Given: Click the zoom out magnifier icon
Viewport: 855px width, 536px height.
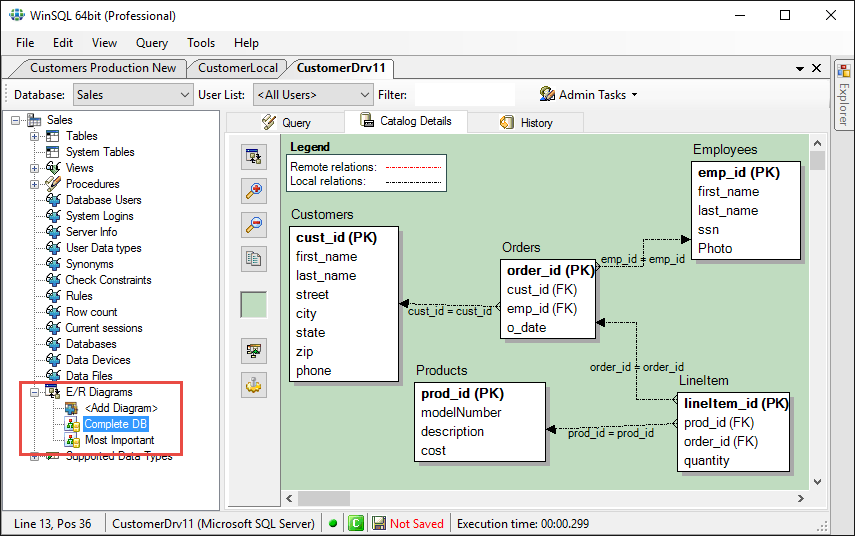Looking at the screenshot, I should [254, 225].
